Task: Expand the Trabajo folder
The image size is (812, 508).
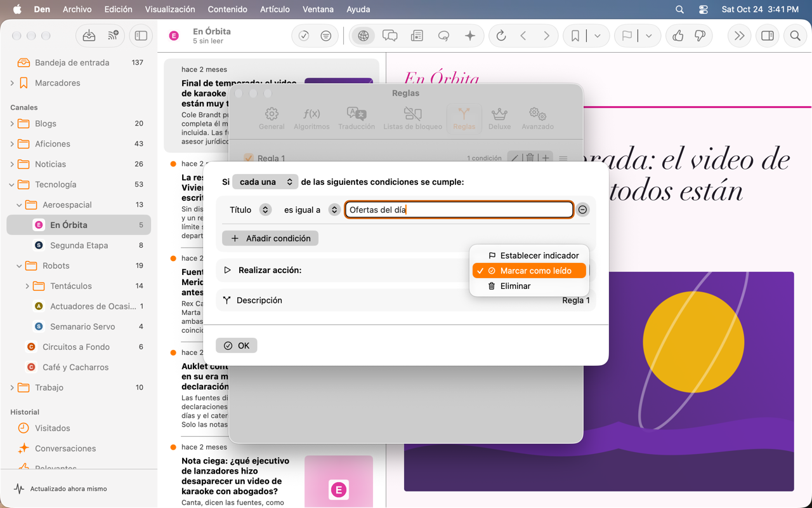Action: point(12,388)
